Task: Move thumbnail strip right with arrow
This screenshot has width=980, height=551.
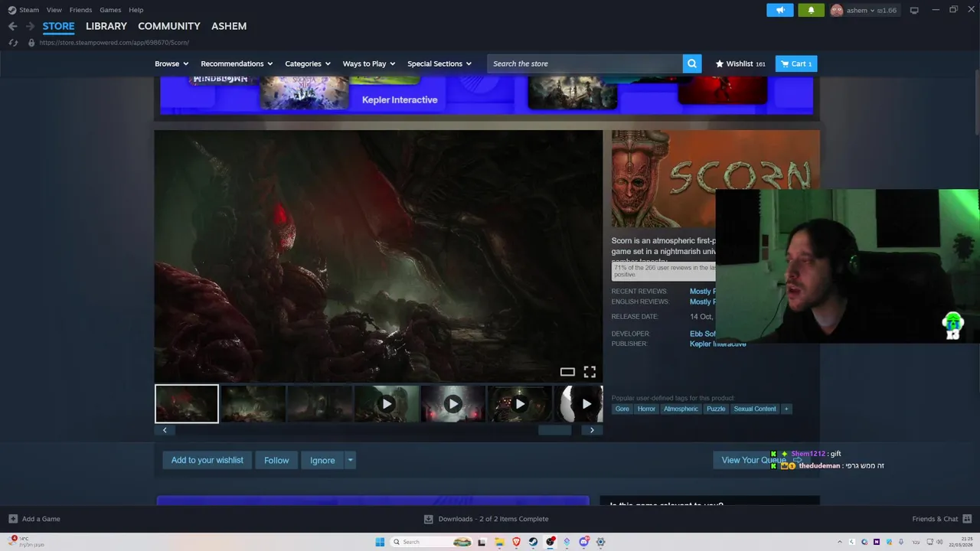Action: tap(592, 430)
